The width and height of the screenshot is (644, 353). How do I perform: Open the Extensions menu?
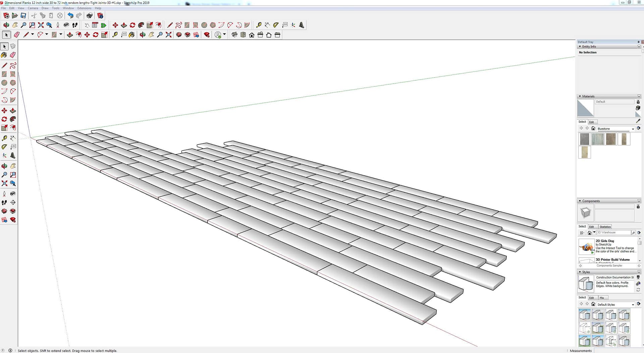coord(84,8)
